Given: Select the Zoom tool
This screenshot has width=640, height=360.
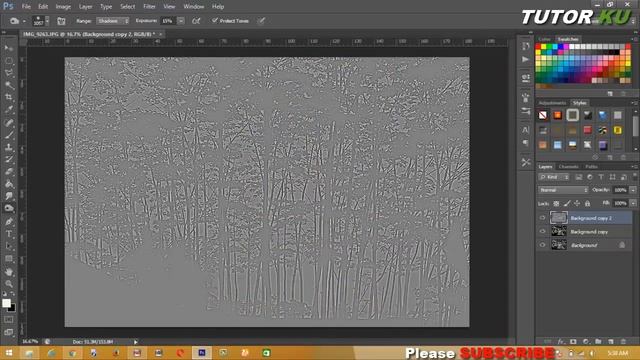Looking at the screenshot, I should point(9,284).
